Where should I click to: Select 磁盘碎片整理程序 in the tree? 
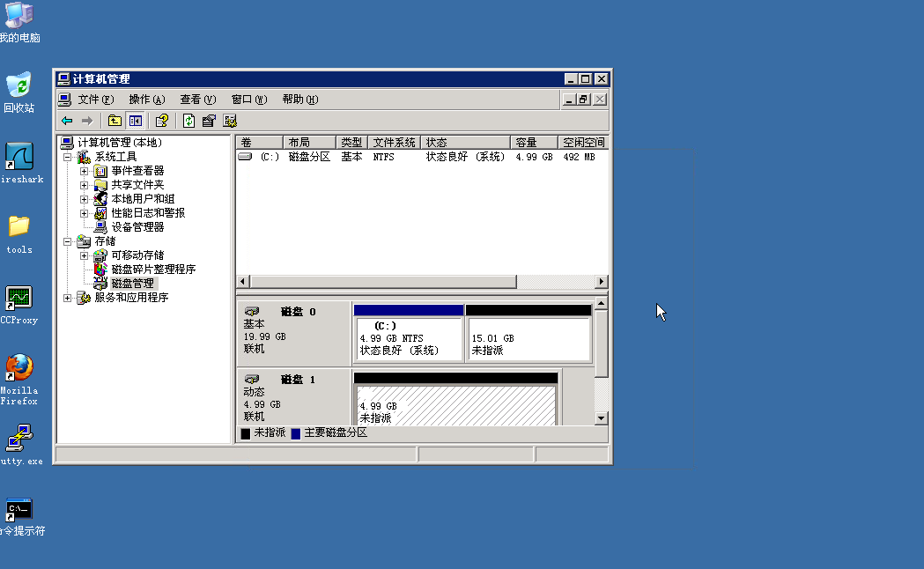(153, 270)
